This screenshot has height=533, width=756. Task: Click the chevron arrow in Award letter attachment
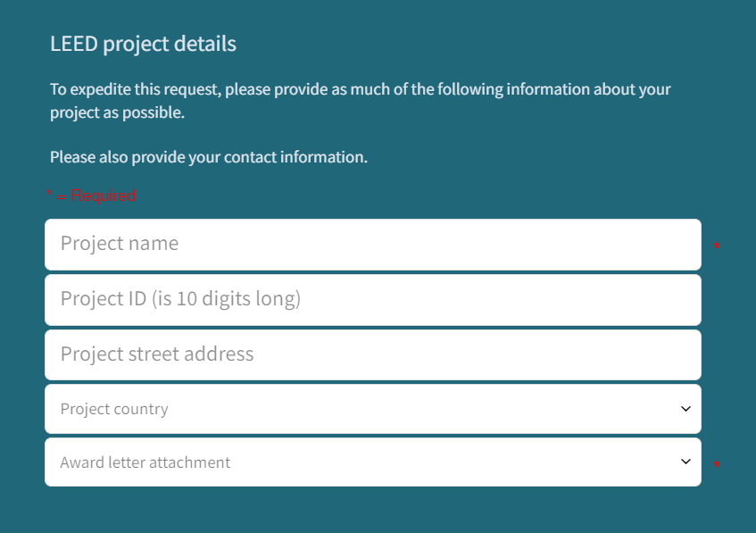[685, 462]
